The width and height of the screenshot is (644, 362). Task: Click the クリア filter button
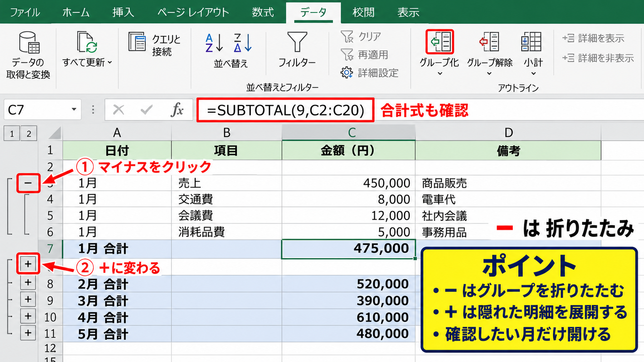361,37
